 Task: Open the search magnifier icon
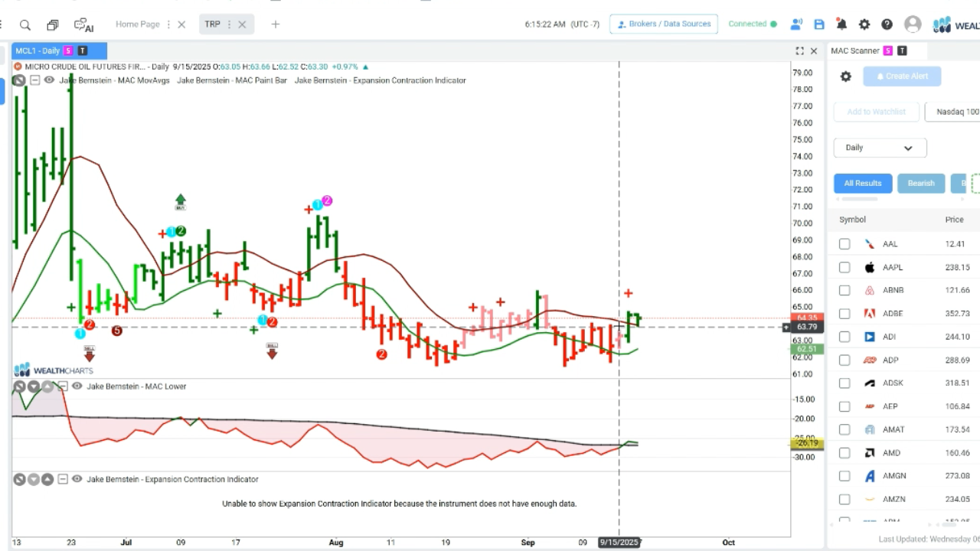tap(25, 24)
